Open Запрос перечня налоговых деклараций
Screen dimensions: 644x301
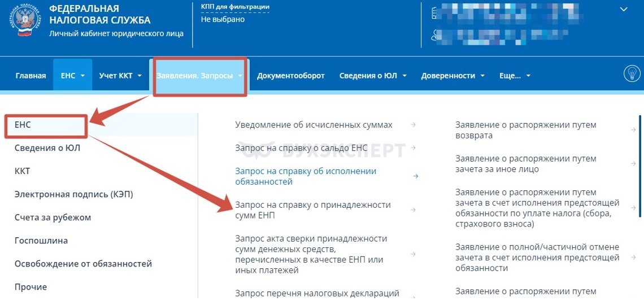click(x=317, y=293)
